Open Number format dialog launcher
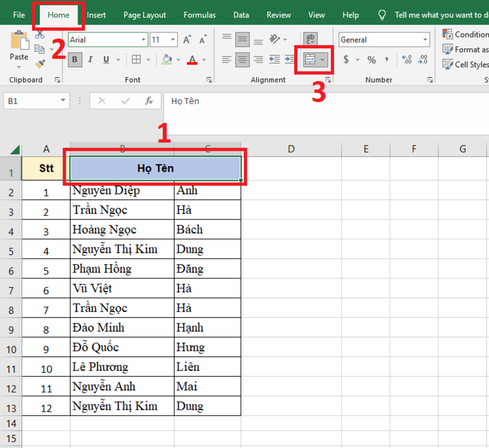Image resolution: width=489 pixels, height=448 pixels. tap(430, 80)
